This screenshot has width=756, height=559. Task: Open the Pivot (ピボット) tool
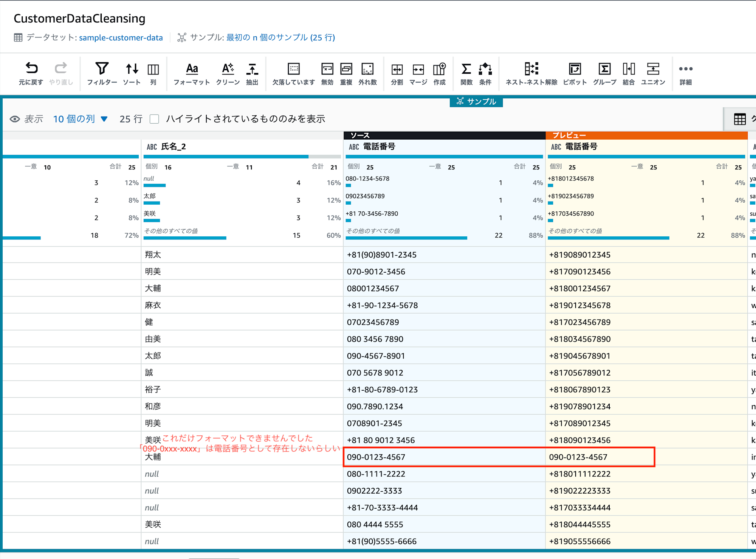575,73
